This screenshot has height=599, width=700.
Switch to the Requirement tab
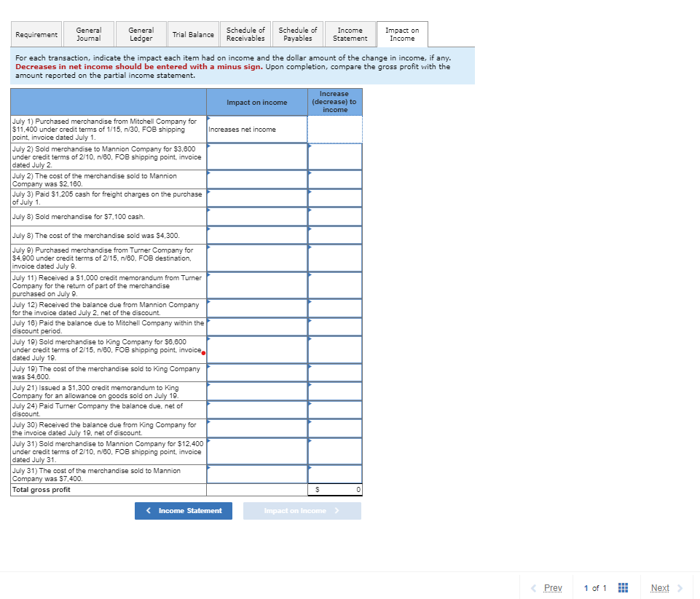point(36,33)
